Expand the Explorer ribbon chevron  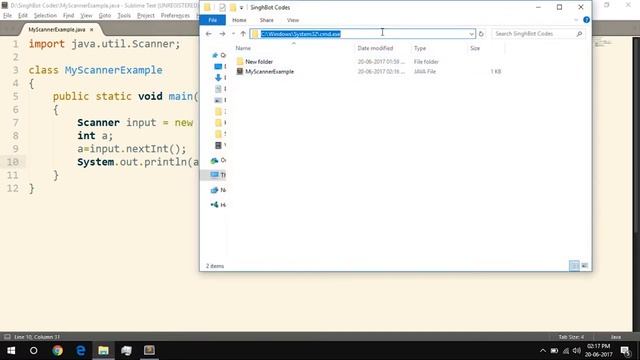coord(576,20)
